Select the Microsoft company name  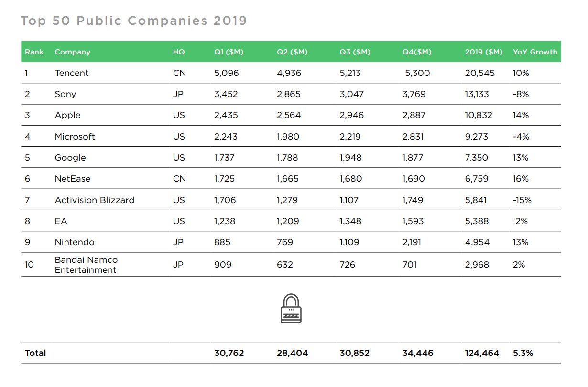pos(75,136)
